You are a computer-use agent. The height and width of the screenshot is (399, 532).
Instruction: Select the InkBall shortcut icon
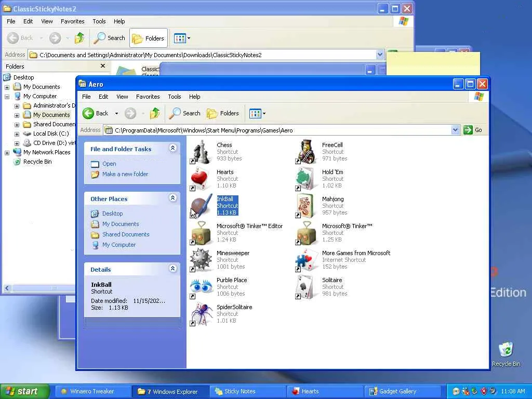click(x=201, y=206)
